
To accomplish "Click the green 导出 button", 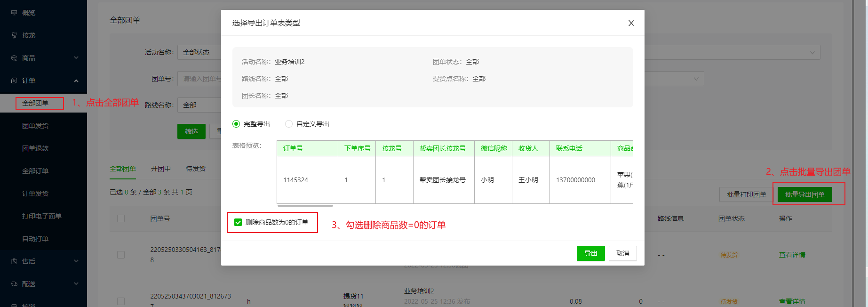I will coord(590,253).
